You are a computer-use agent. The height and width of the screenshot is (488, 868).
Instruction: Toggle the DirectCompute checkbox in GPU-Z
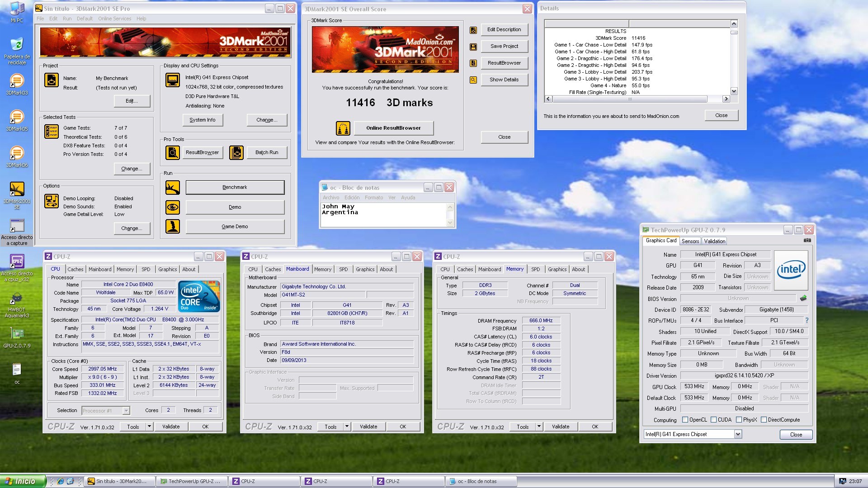click(x=764, y=420)
